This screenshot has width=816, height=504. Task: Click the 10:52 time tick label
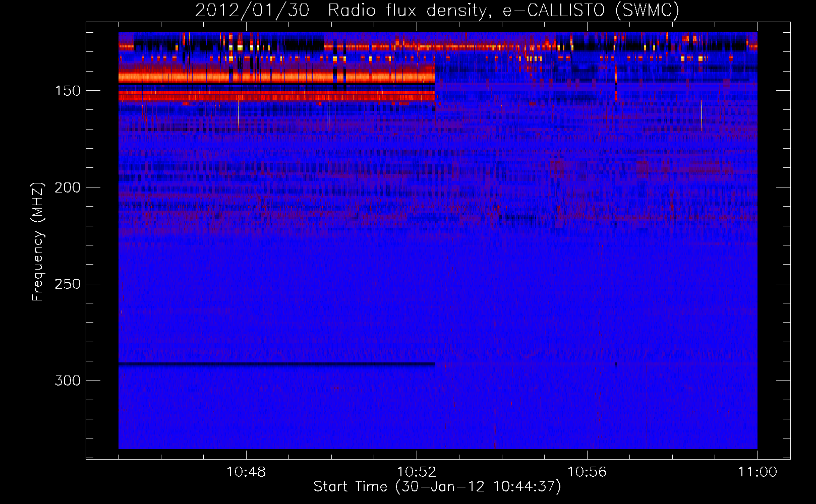click(417, 472)
